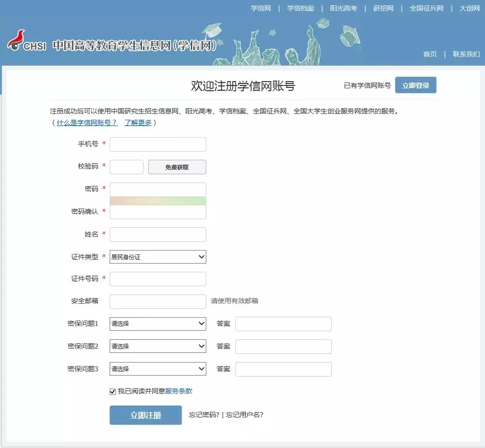Focus the 姓名 input field

click(158, 235)
